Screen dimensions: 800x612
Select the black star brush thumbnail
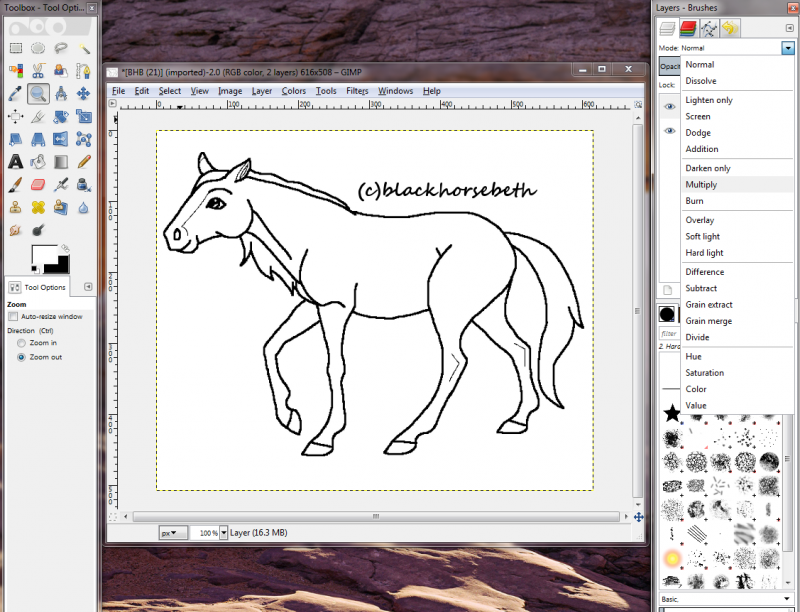click(672, 413)
